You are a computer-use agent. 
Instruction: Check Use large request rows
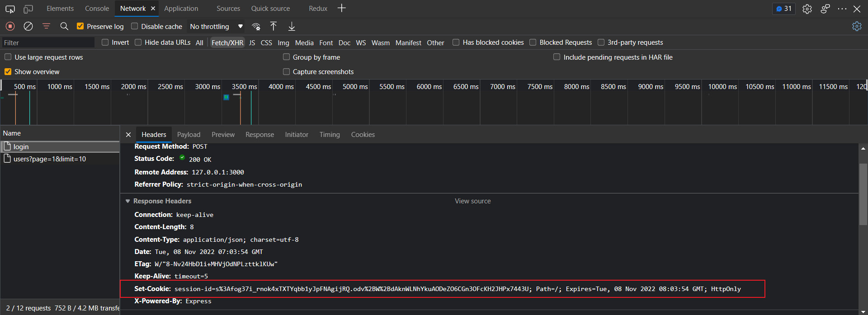coord(8,57)
